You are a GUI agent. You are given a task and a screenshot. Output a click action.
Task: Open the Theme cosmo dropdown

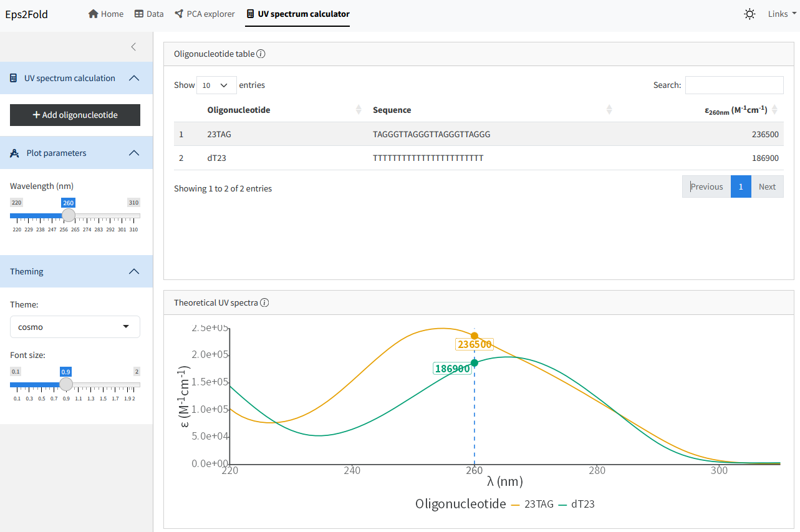75,327
